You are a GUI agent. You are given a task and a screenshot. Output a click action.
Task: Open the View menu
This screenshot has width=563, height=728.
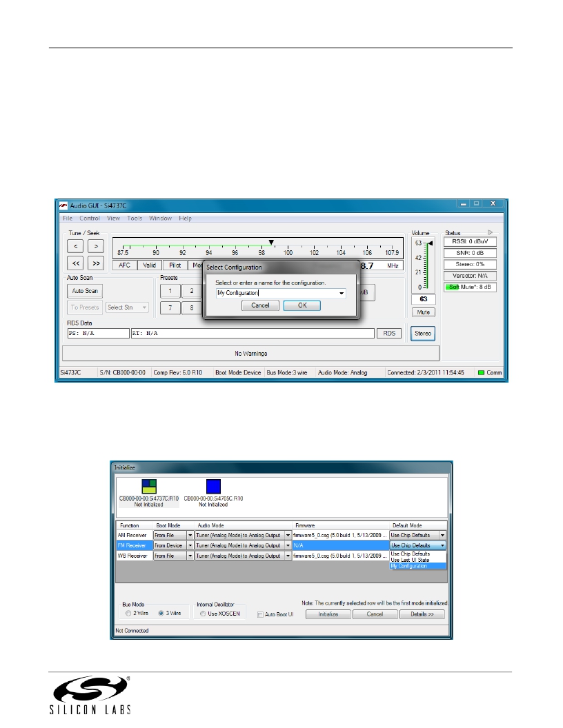(113, 219)
